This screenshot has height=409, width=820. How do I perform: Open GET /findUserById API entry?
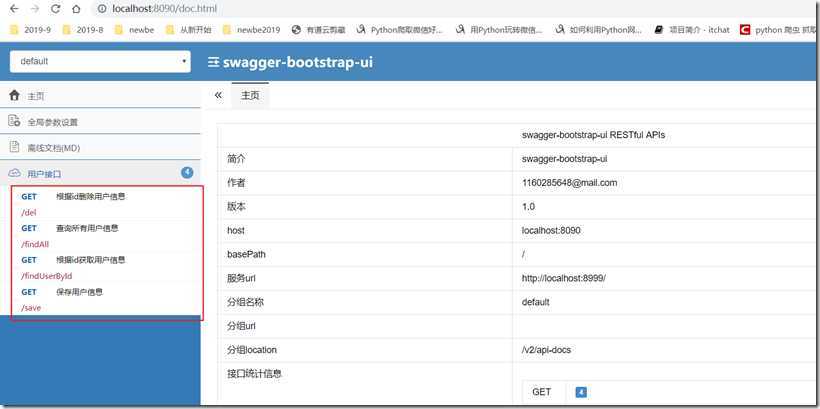tap(106, 267)
